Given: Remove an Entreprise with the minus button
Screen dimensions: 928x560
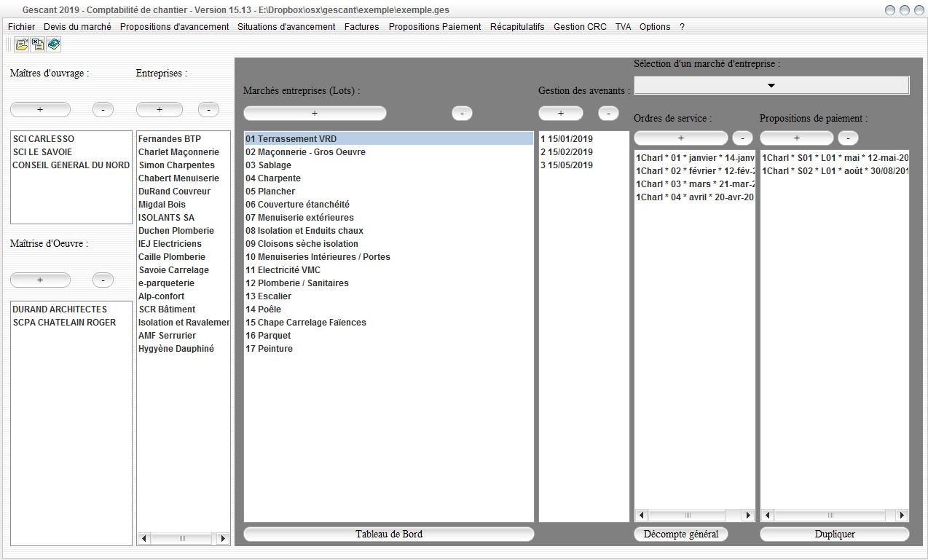Looking at the screenshot, I should tap(208, 109).
